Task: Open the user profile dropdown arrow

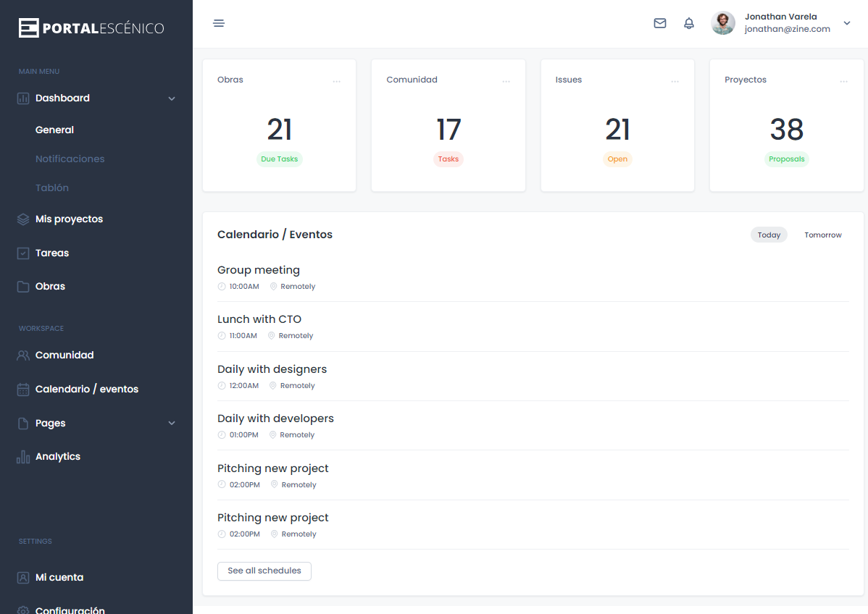Action: [x=846, y=22]
